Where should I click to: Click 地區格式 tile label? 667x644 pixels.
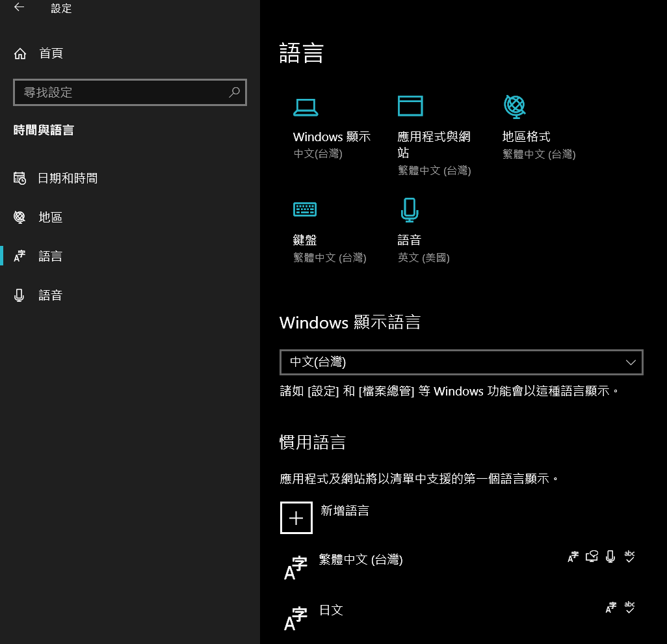(x=526, y=137)
